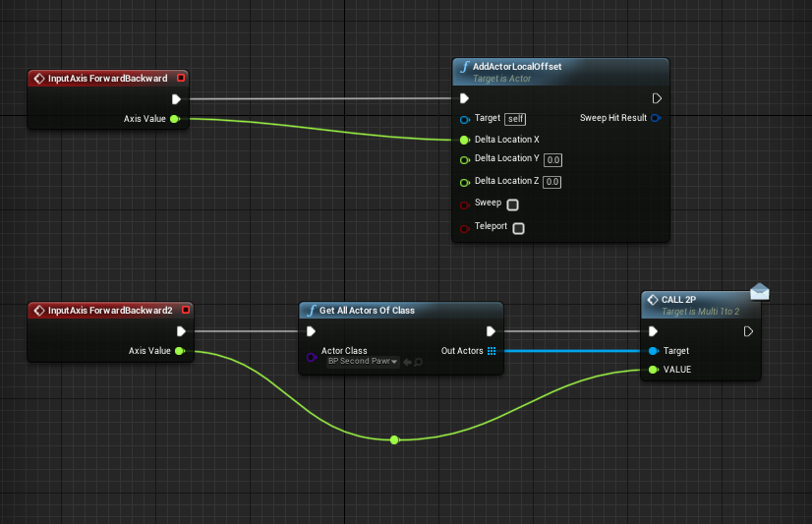The width and height of the screenshot is (812, 524).
Task: Click exec output pin of AddActorLocalOffset
Action: click(657, 98)
